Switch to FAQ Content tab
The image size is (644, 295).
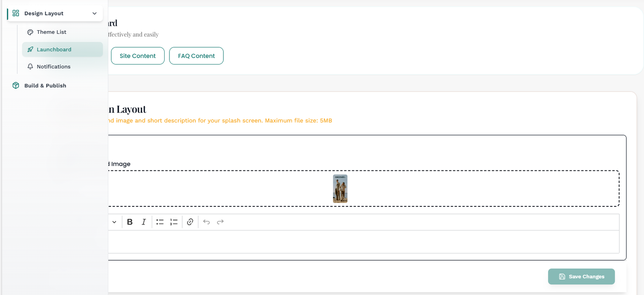click(x=196, y=56)
